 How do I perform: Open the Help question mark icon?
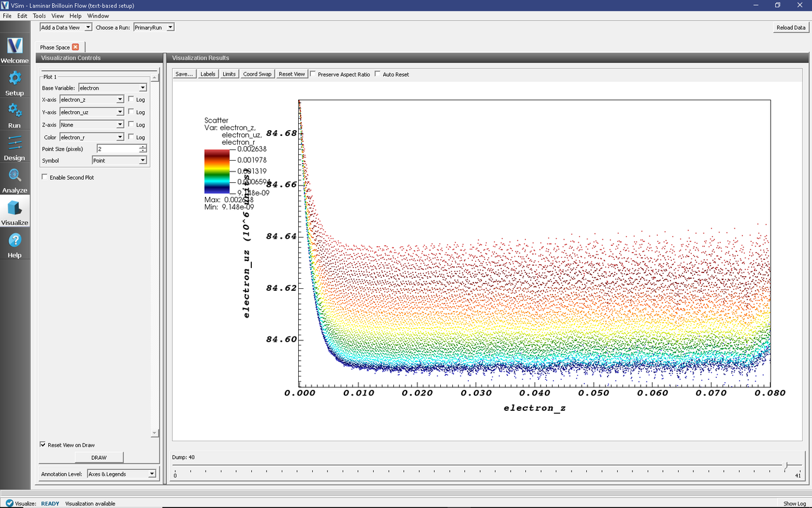[15, 241]
